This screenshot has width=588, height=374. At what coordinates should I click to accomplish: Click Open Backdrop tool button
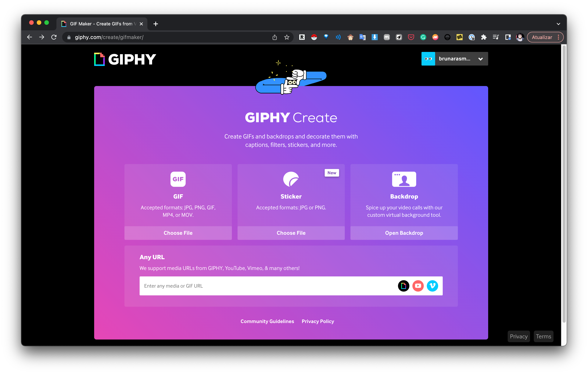point(404,233)
